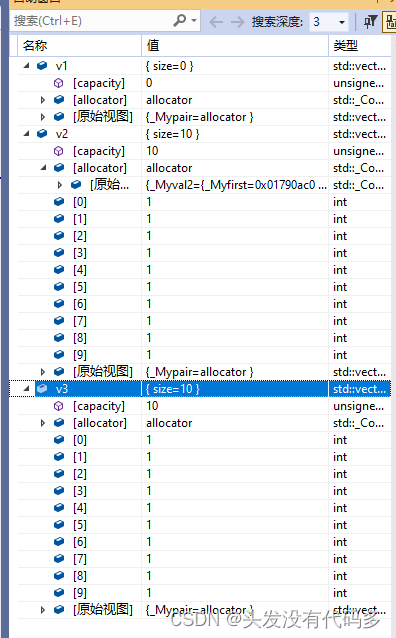This screenshot has height=638, width=396.
Task: Click the filter pin toolbar icon
Action: coord(370,21)
